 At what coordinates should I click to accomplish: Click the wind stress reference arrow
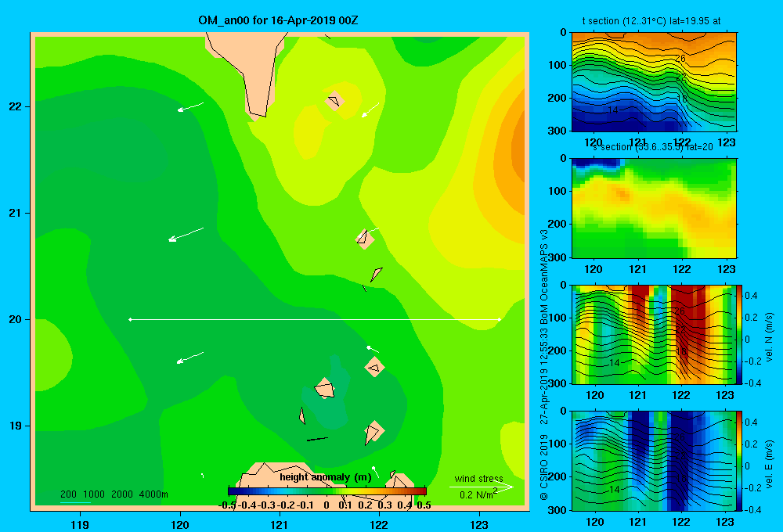[x=481, y=487]
